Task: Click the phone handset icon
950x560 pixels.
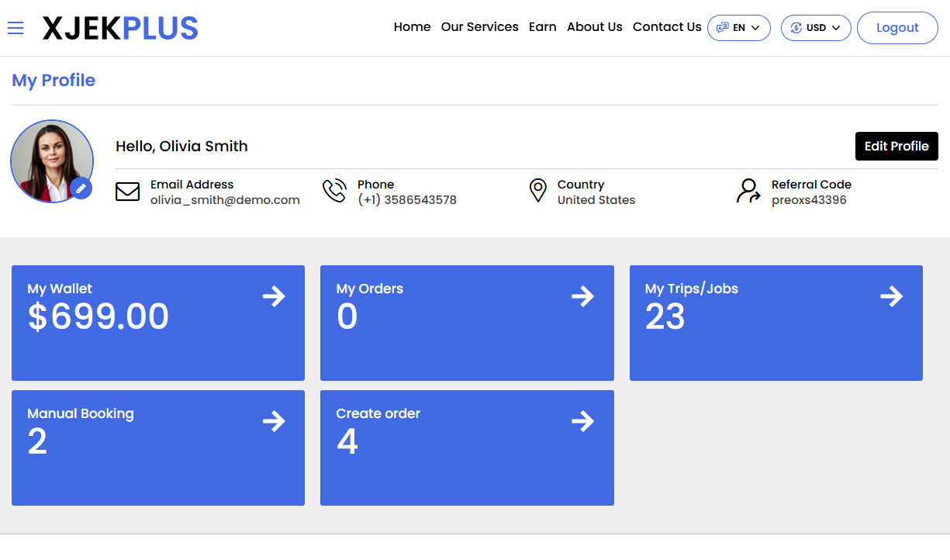Action: click(x=334, y=191)
